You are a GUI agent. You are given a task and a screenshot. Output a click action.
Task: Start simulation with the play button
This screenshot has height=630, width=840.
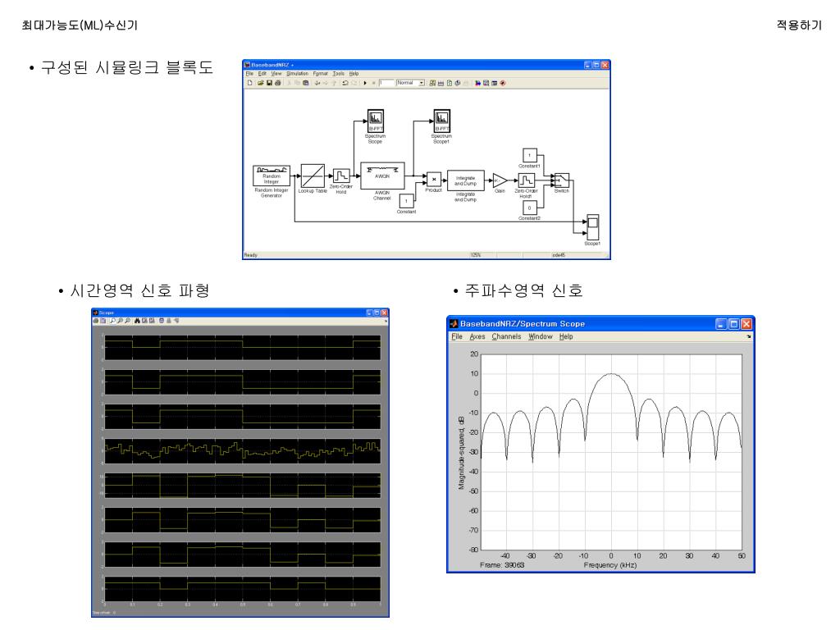[x=365, y=83]
